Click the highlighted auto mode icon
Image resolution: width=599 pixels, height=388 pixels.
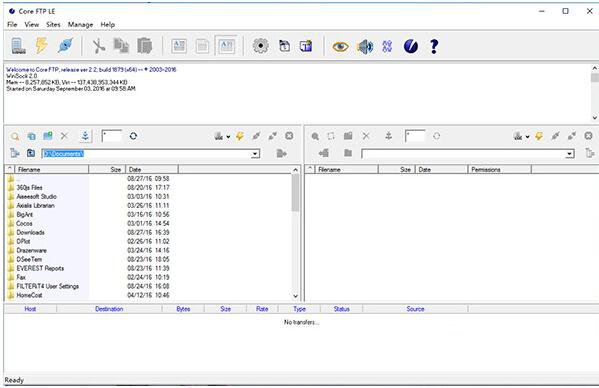click(226, 46)
